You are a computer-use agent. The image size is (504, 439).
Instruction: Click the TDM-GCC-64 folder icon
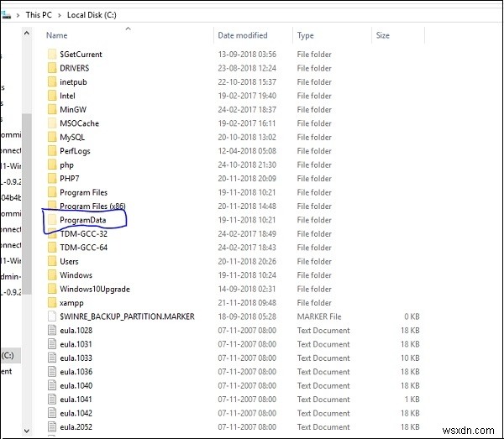pos(52,248)
